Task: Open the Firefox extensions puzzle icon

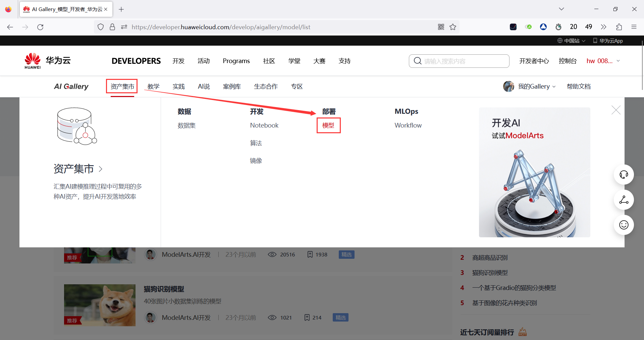Action: click(619, 27)
